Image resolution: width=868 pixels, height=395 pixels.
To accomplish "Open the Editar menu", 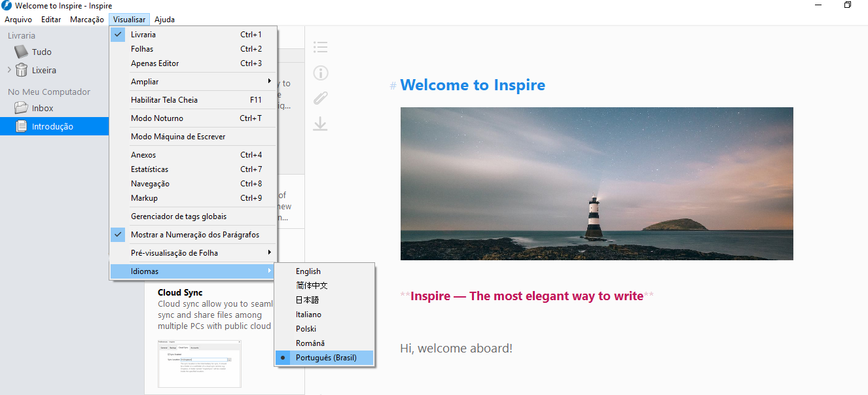I will click(51, 20).
